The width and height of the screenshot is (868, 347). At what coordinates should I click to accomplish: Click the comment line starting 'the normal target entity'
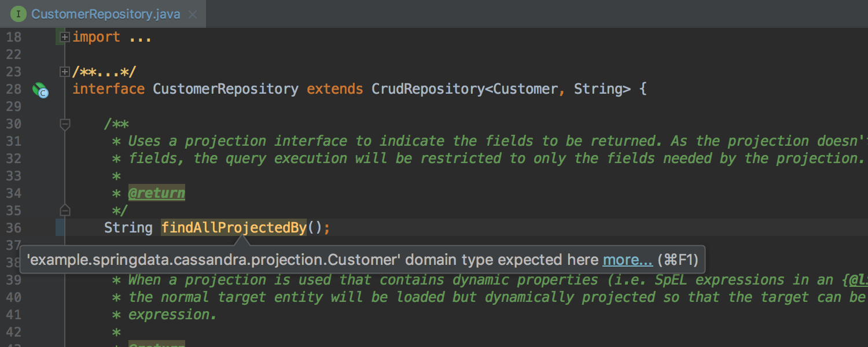pyautogui.click(x=498, y=297)
